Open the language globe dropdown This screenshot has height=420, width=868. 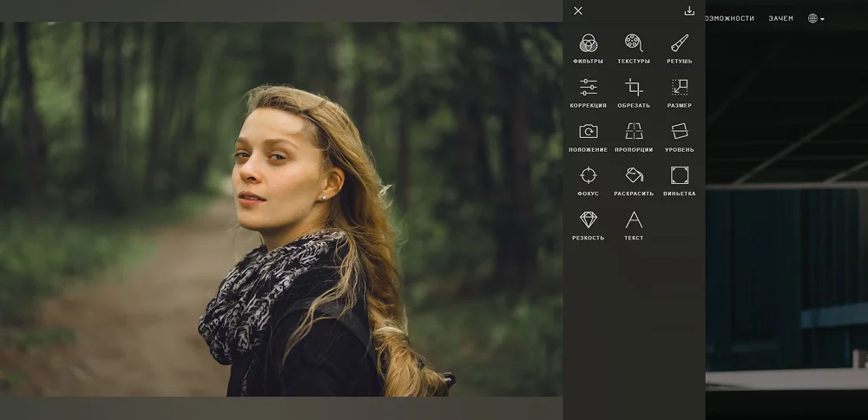(816, 18)
